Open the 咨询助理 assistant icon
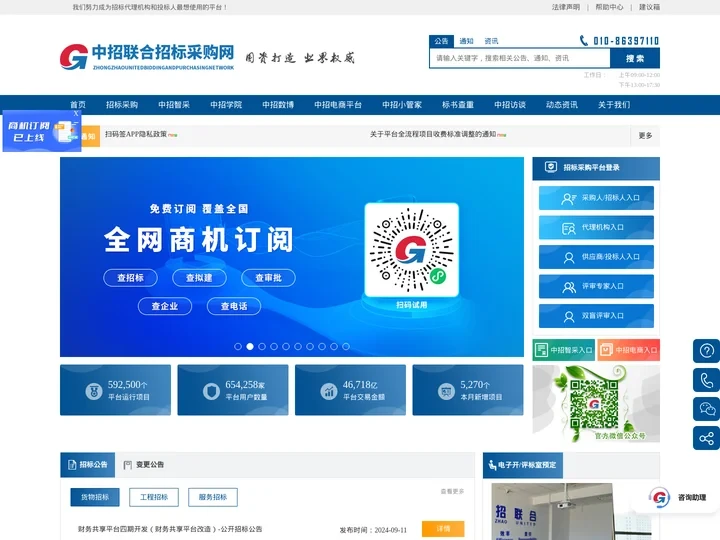The width and height of the screenshot is (720, 540). click(659, 497)
